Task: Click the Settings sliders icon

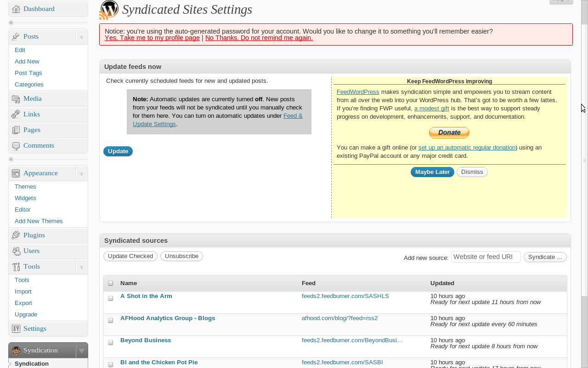Action: pyautogui.click(x=16, y=329)
